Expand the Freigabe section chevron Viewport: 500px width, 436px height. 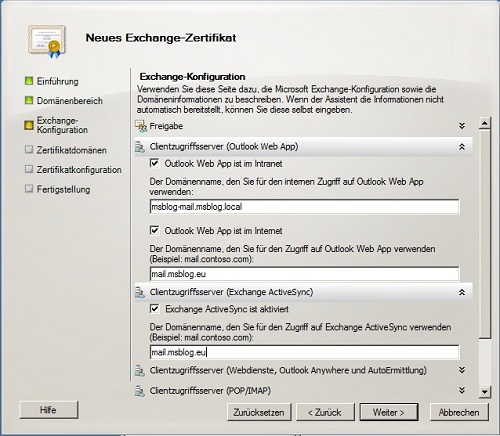click(x=462, y=126)
